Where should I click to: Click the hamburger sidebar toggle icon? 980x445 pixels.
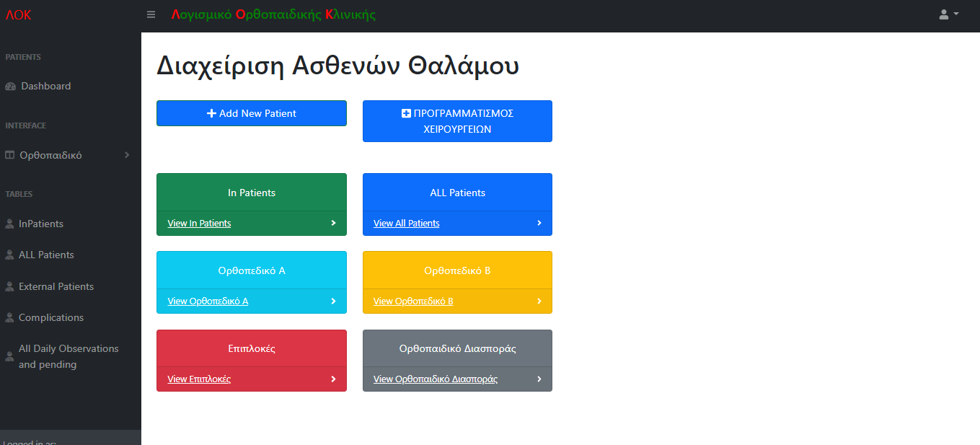tap(151, 14)
